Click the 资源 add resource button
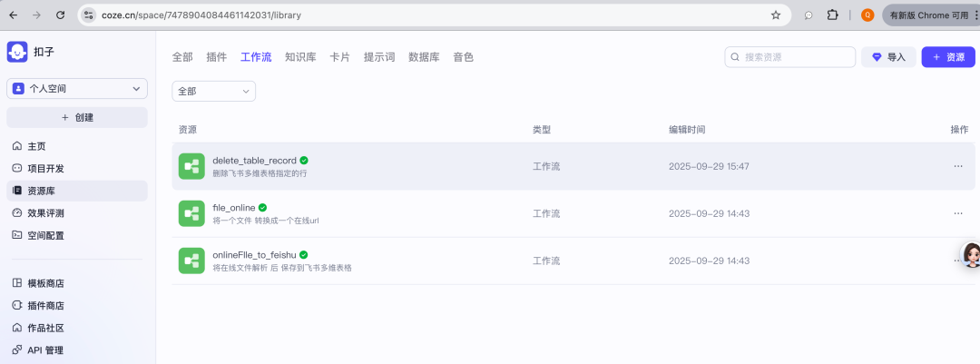980x364 pixels. point(948,57)
